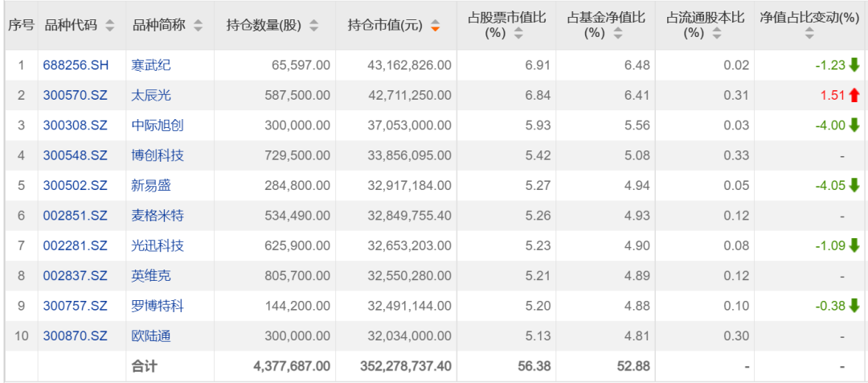Open stock code 300502.SZ
This screenshot has width=868, height=383.
75,186
